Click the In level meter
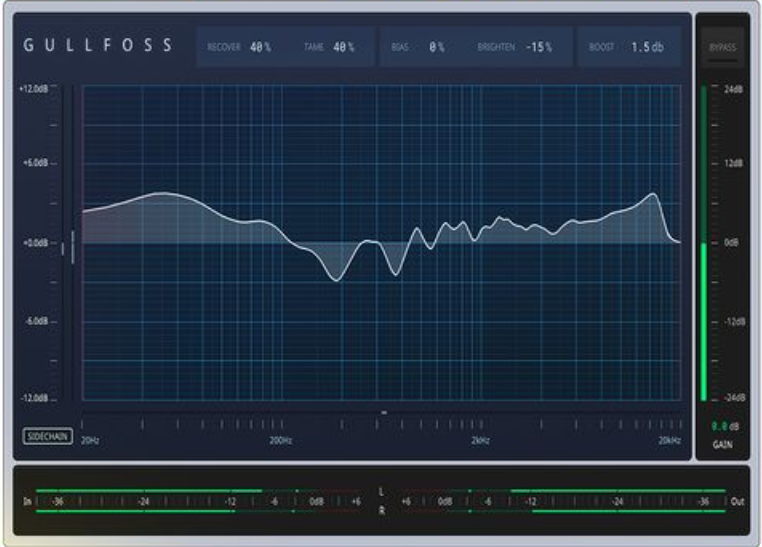762x547 pixels. 197,501
